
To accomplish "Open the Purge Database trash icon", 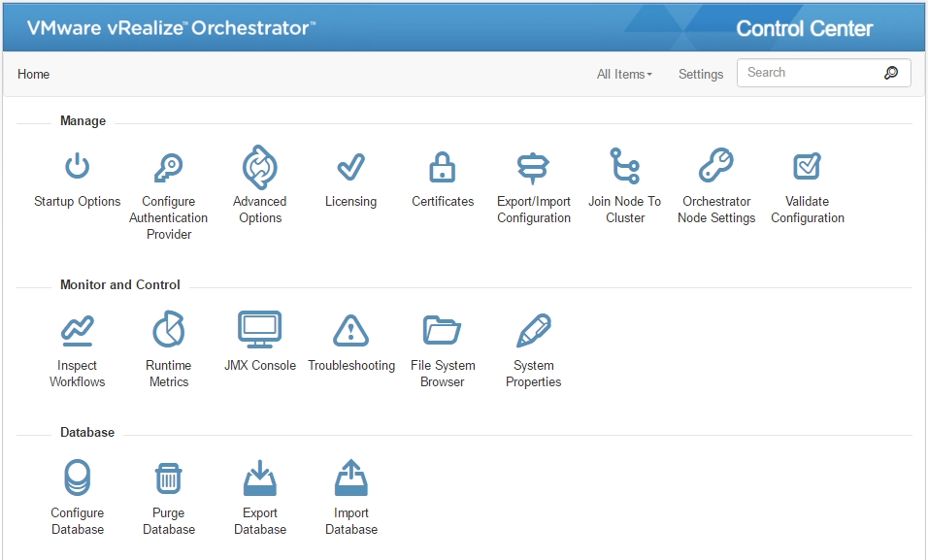I will tap(169, 478).
